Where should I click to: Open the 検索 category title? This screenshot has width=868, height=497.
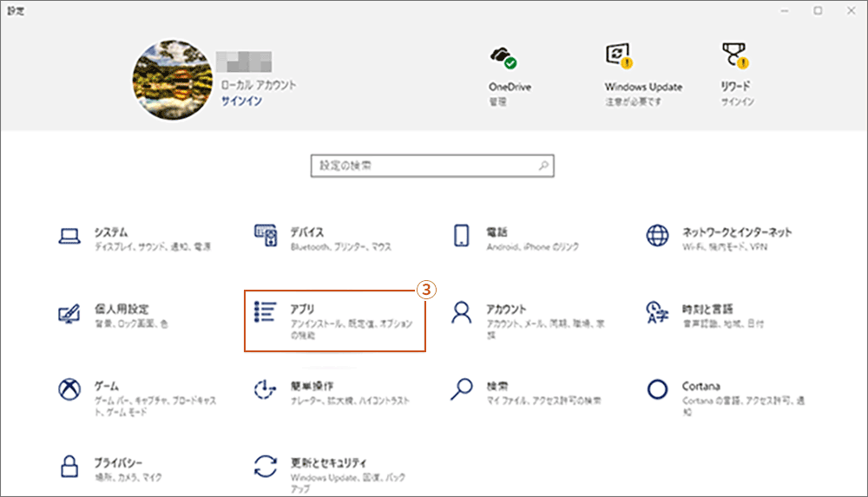[497, 386]
